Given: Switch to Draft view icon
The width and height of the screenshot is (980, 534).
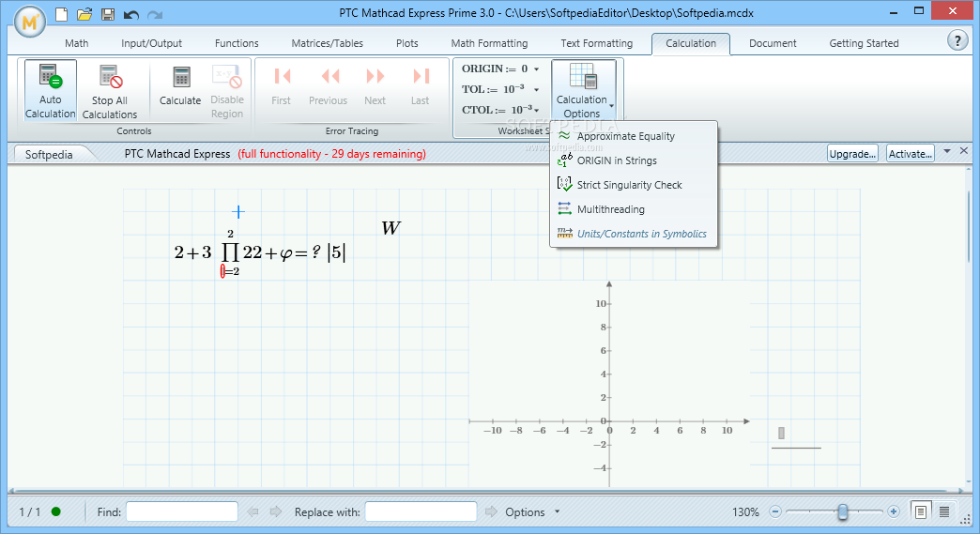Looking at the screenshot, I should (x=944, y=511).
